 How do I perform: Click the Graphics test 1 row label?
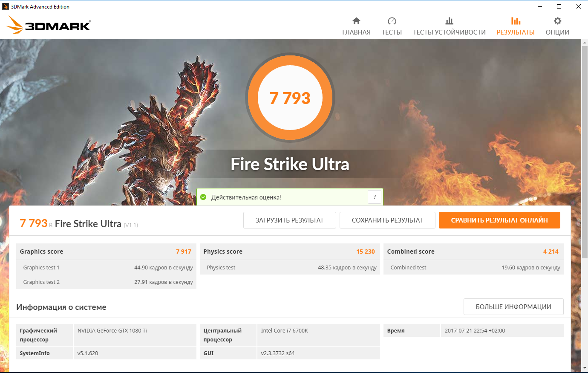(41, 268)
